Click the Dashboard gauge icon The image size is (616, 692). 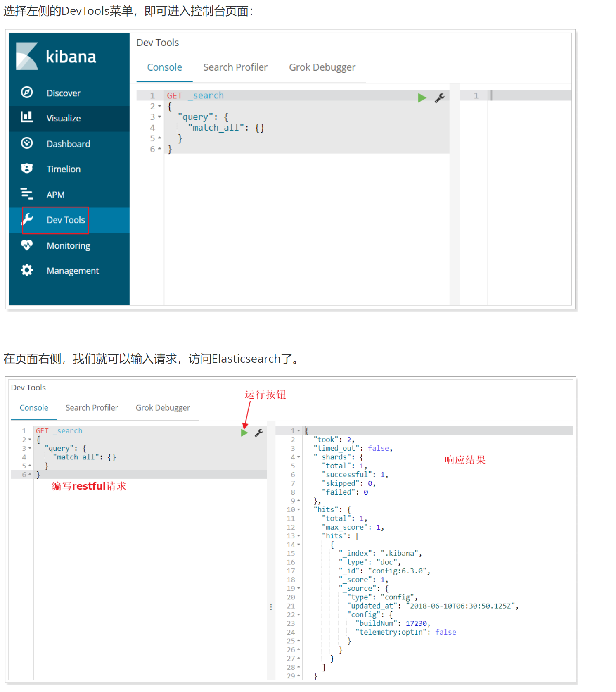pos(27,143)
